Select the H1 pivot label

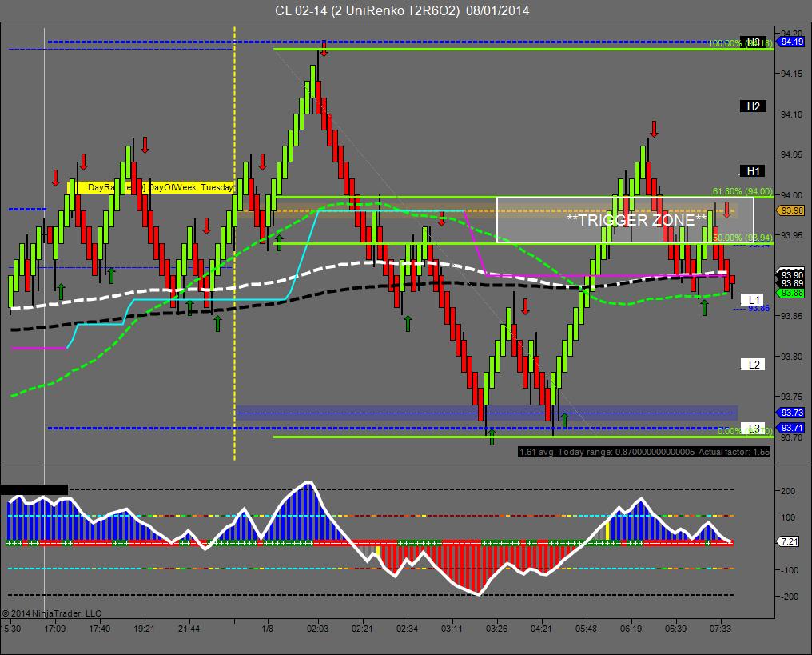tap(753, 171)
